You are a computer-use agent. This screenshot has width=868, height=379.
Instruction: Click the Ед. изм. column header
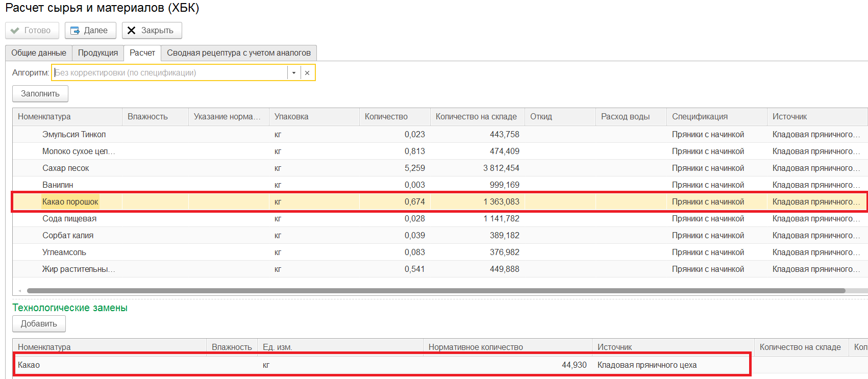click(x=340, y=347)
